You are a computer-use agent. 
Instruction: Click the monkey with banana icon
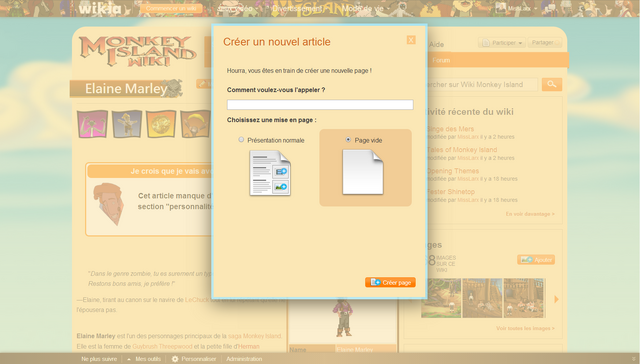pyautogui.click(x=196, y=124)
